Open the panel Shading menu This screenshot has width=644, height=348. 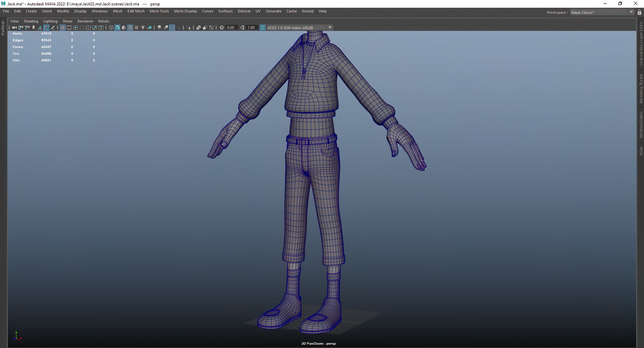[31, 21]
